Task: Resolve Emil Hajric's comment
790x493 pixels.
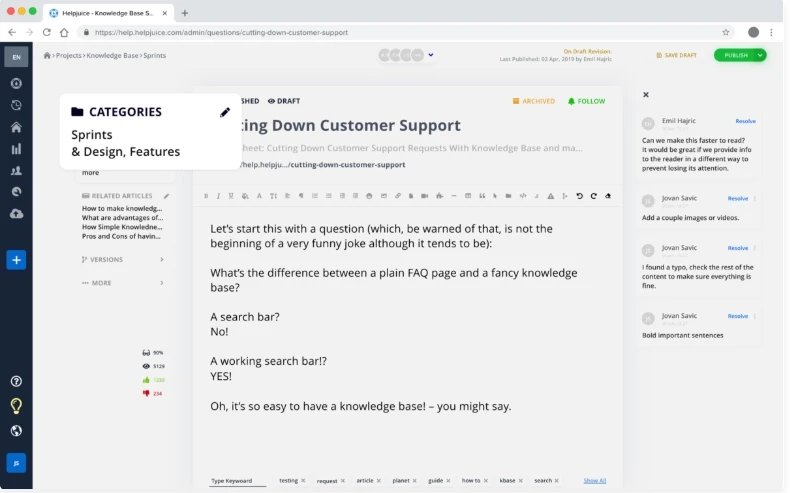Action: pyautogui.click(x=745, y=121)
